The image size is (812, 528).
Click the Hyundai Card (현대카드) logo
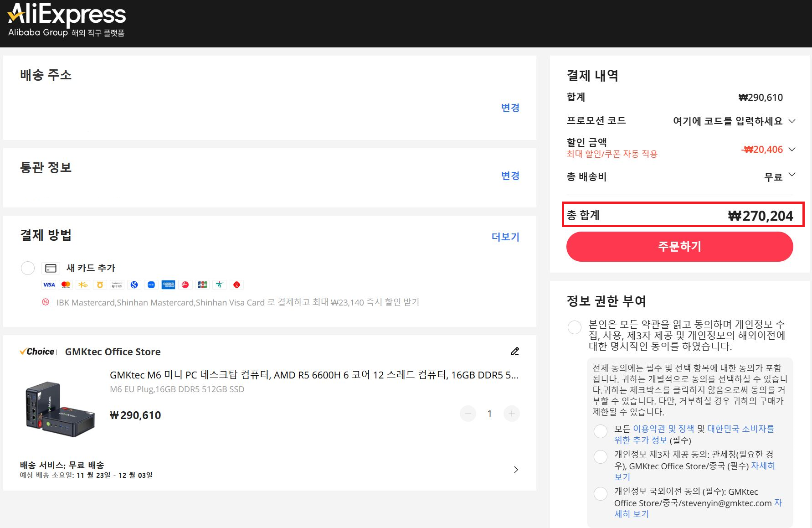tap(117, 285)
